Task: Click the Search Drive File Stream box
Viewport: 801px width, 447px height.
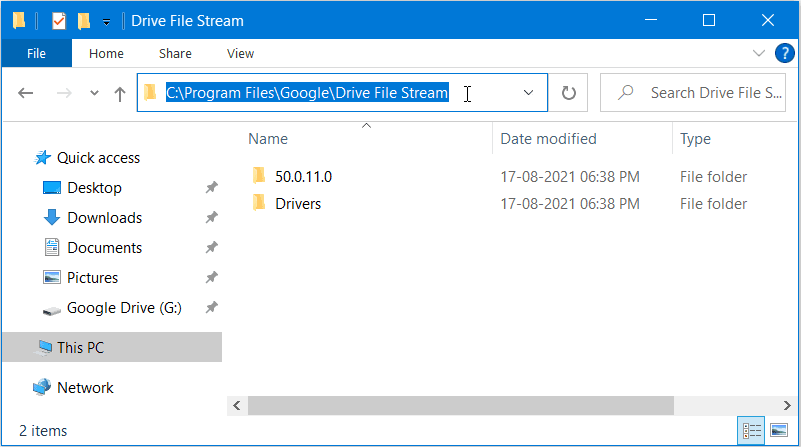Action: (x=693, y=92)
